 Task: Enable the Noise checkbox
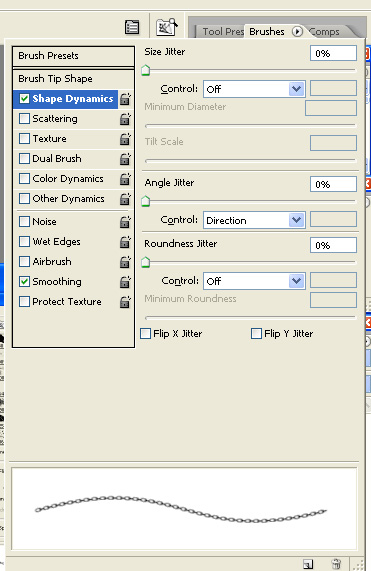coord(24,222)
